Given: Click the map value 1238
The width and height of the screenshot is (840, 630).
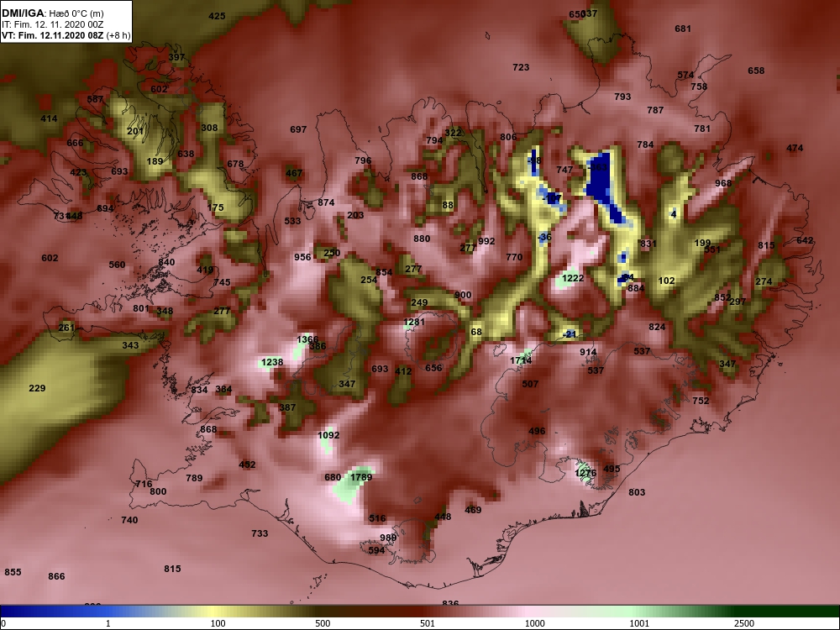Looking at the screenshot, I should click(272, 362).
